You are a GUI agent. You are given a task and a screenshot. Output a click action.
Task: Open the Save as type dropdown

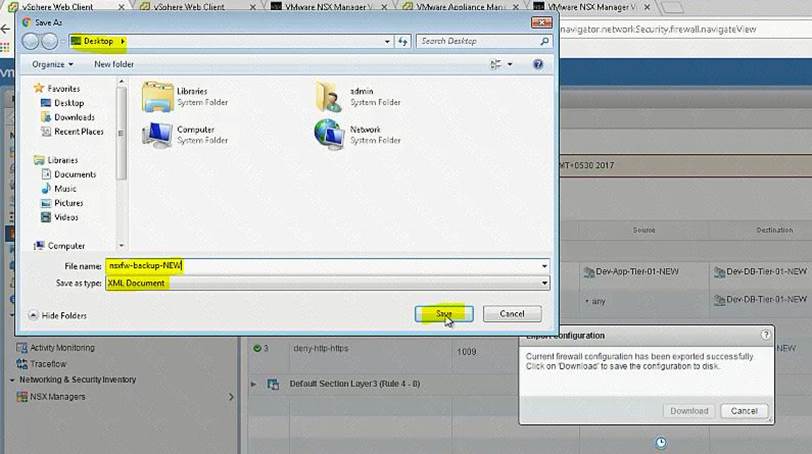pyautogui.click(x=544, y=283)
